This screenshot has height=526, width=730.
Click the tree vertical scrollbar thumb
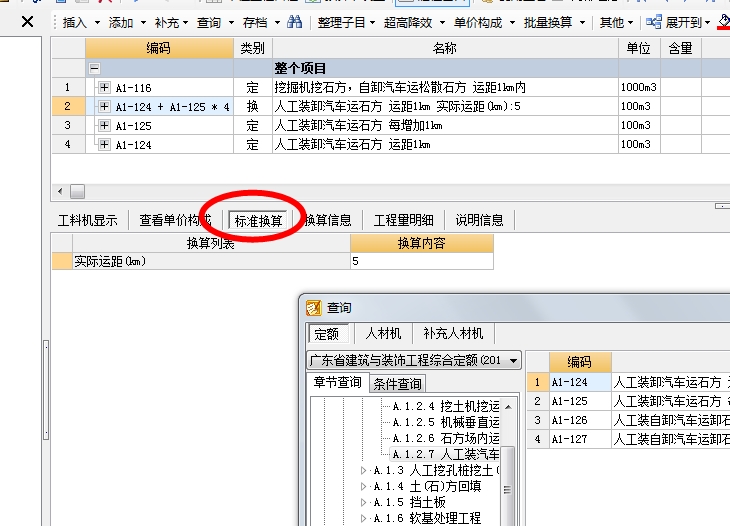click(508, 486)
